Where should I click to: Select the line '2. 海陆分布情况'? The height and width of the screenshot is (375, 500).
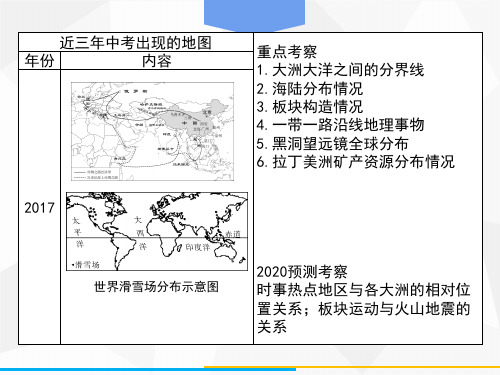coord(310,89)
